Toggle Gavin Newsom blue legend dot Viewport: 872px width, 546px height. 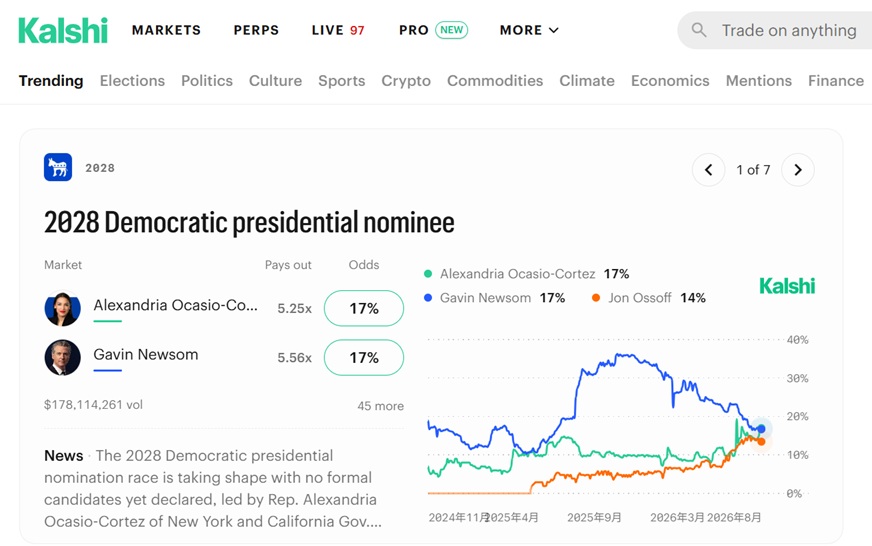(428, 298)
